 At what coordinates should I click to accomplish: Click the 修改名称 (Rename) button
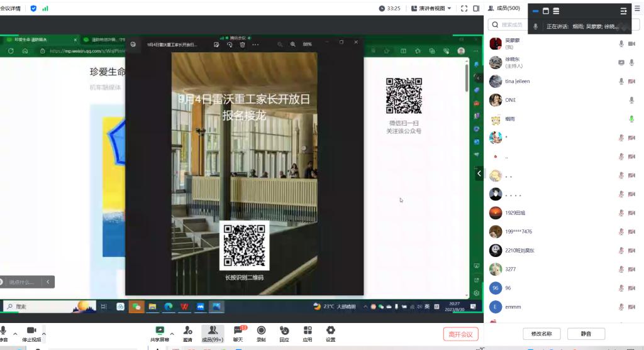tap(541, 334)
